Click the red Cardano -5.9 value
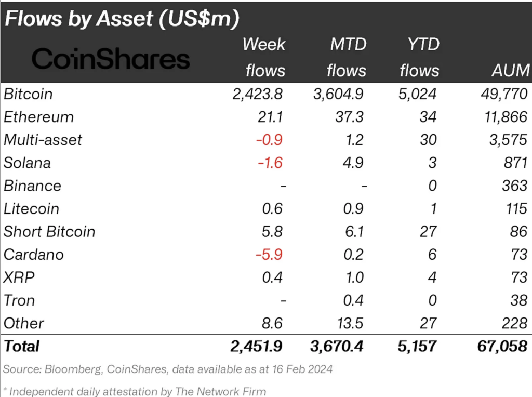Image resolution: width=532 pixels, height=397 pixels. pyautogui.click(x=269, y=255)
